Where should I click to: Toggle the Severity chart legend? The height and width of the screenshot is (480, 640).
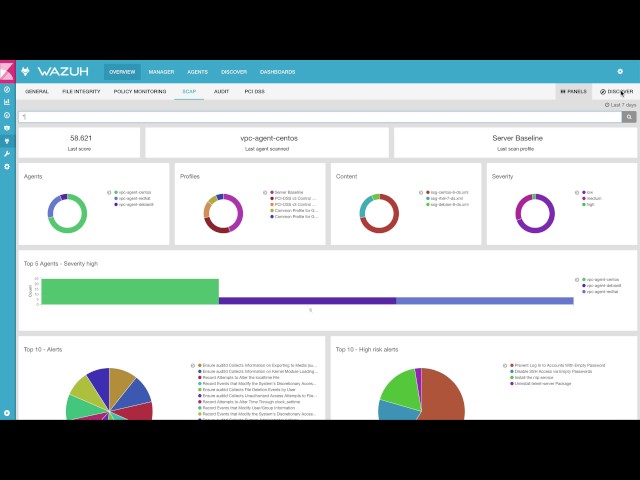pos(577,193)
